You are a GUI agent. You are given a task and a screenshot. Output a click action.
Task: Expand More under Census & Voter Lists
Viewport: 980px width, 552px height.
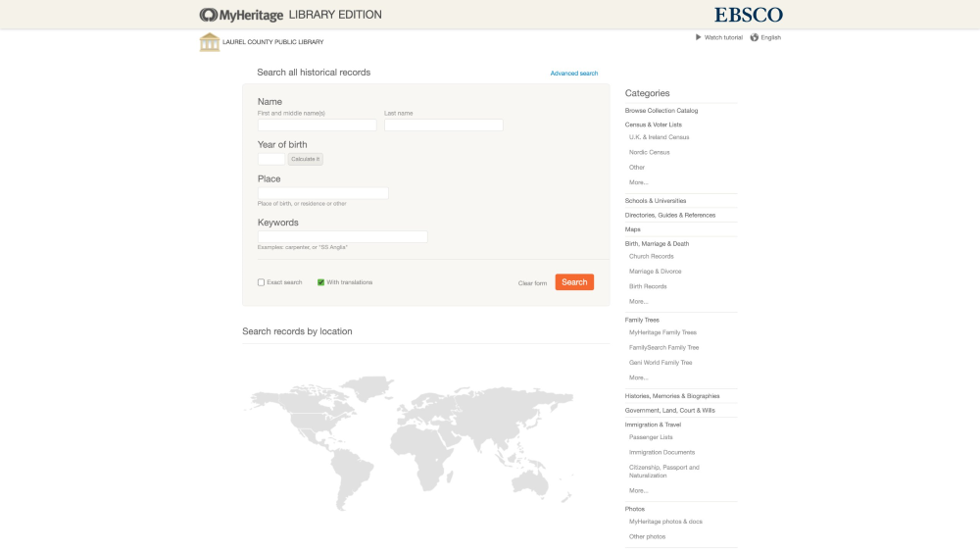point(638,182)
